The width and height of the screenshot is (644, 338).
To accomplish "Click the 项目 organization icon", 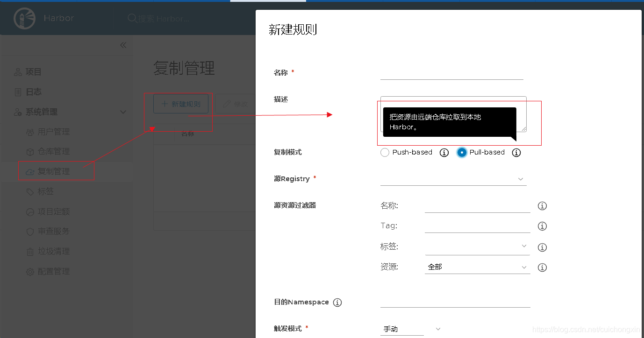I will pos(18,72).
